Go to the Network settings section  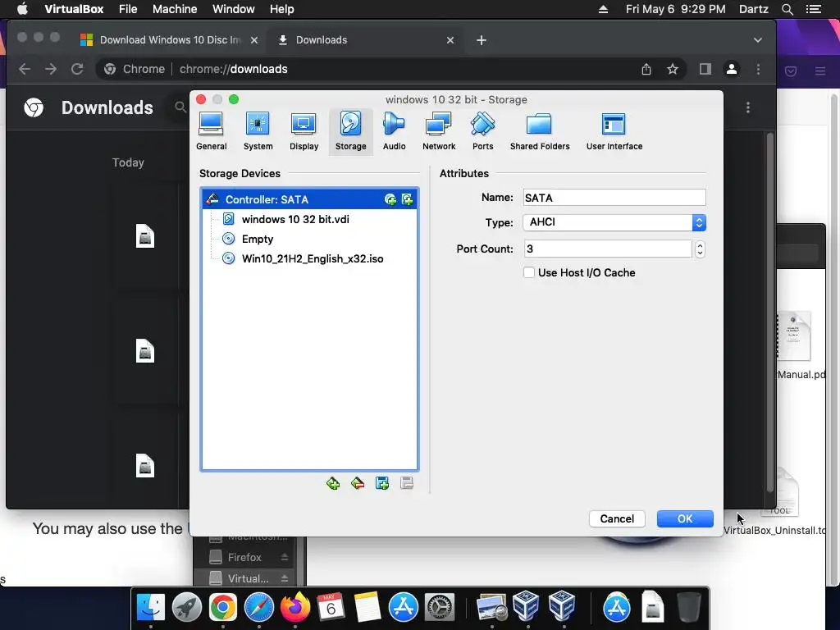[x=439, y=132]
